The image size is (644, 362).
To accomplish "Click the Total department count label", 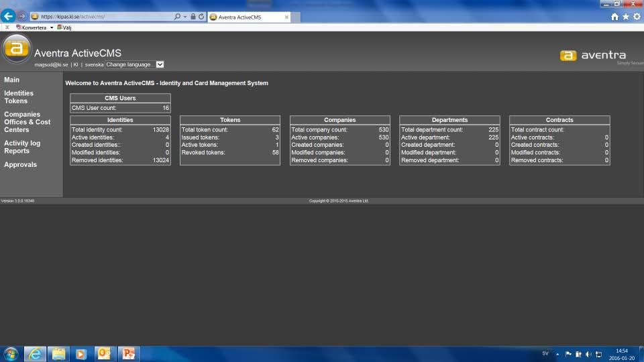I will point(431,129).
